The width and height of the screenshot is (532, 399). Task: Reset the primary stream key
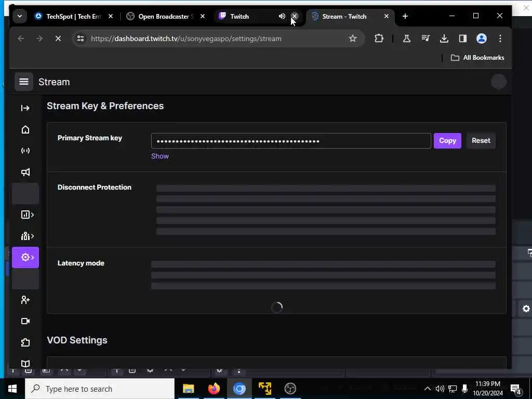pos(481,140)
